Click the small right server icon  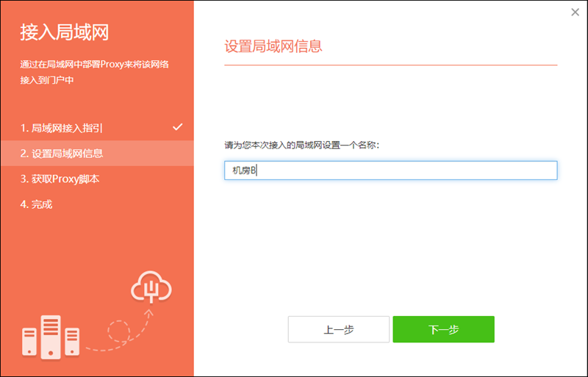point(72,342)
